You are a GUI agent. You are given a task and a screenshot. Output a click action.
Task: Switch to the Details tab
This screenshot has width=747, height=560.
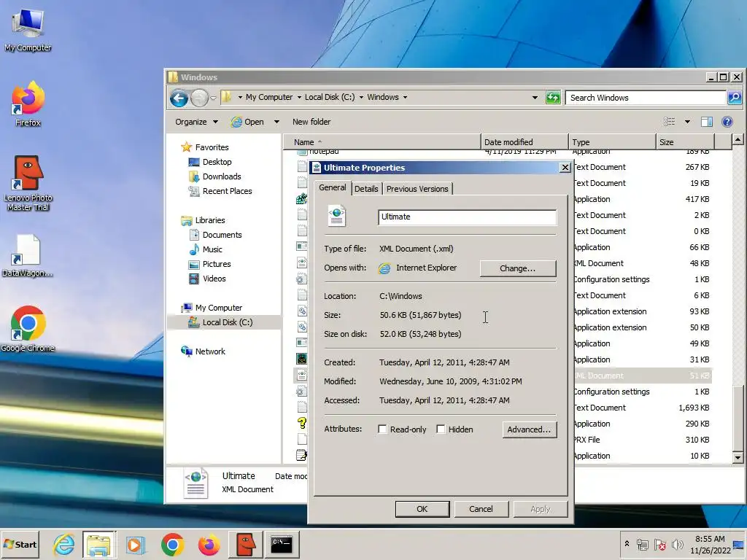[366, 189]
